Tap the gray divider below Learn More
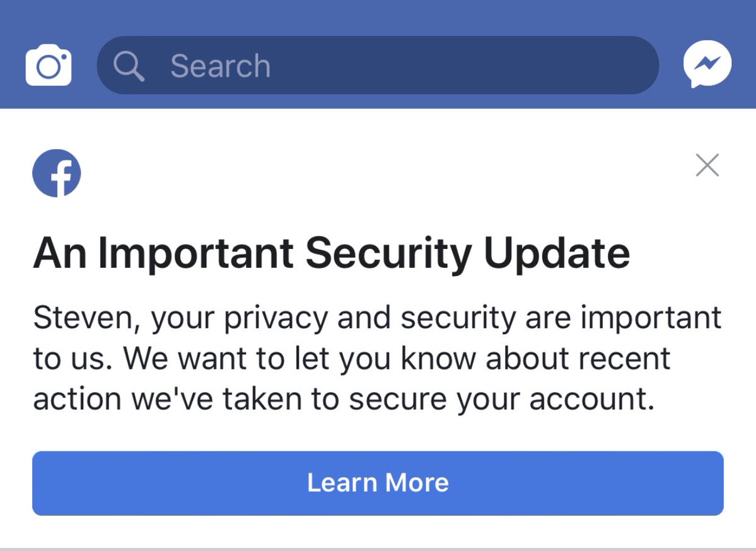 [378, 549]
